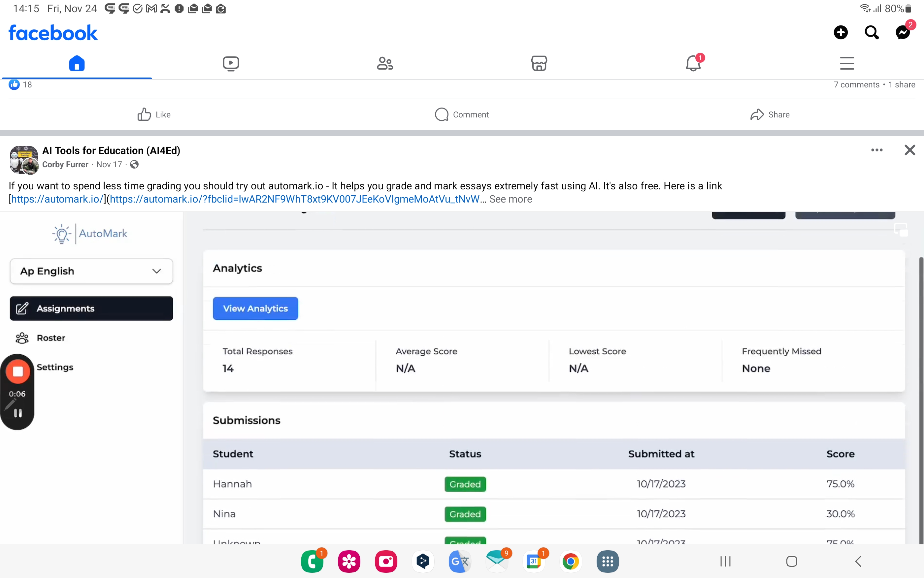Open the Marketplace storefront icon
The height and width of the screenshot is (578, 924).
click(x=539, y=63)
